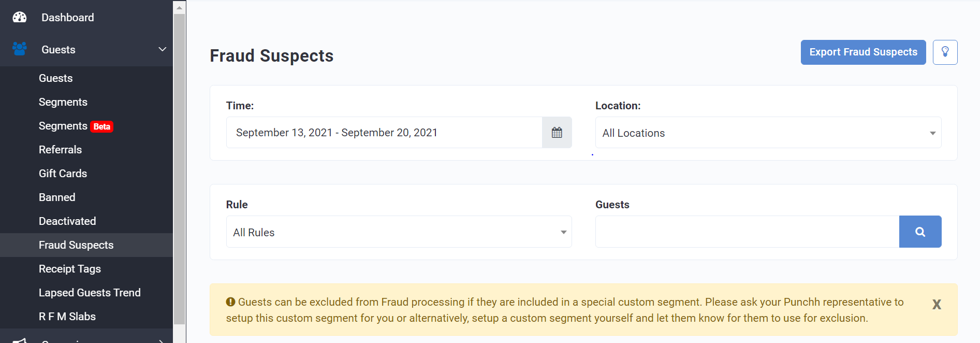Click the magnifying glass to search guests
The image size is (980, 343).
(920, 232)
